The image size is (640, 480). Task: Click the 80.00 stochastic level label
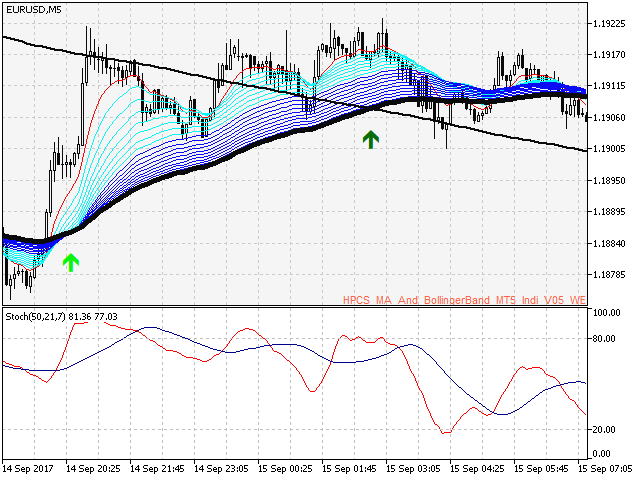pyautogui.click(x=607, y=339)
